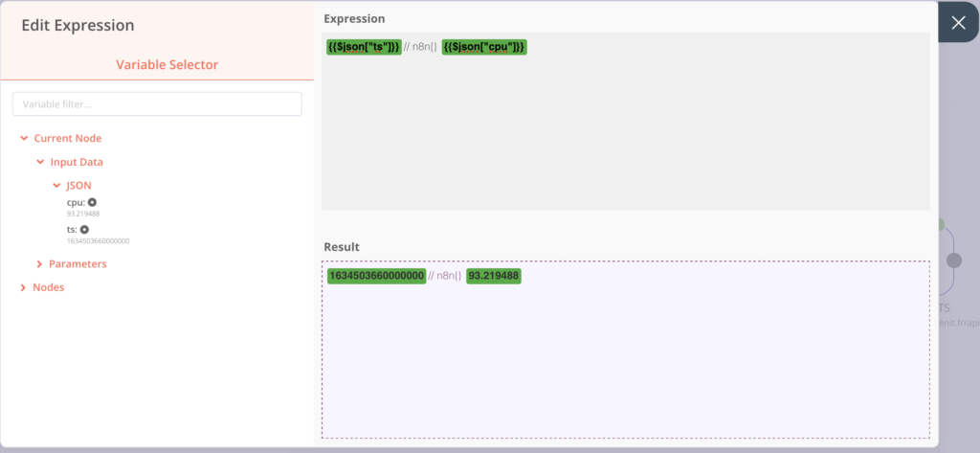Image resolution: width=980 pixels, height=453 pixels.
Task: Click the Current Node tree label
Action: click(x=68, y=138)
